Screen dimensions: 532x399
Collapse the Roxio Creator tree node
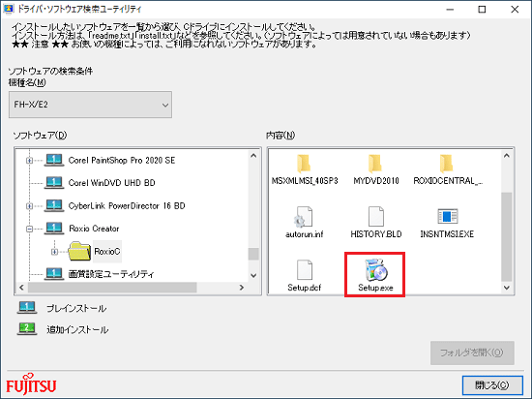(30, 229)
